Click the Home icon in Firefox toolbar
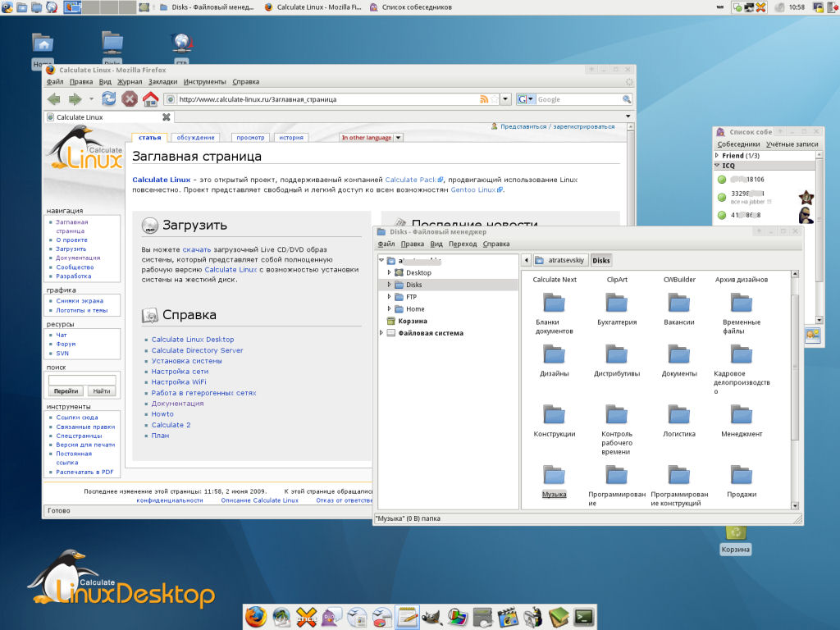Image resolution: width=840 pixels, height=630 pixels. coord(151,98)
